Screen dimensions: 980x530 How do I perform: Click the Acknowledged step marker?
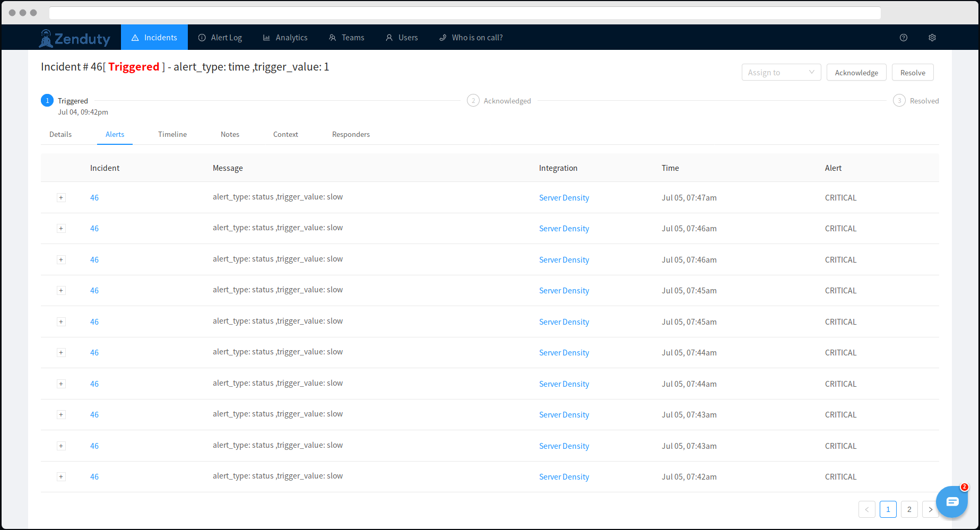[473, 101]
